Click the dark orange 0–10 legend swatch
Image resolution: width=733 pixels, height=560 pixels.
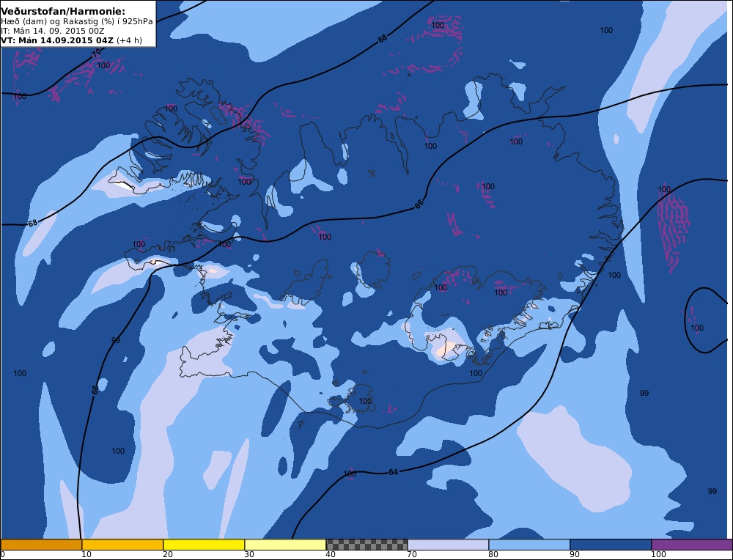point(41,545)
